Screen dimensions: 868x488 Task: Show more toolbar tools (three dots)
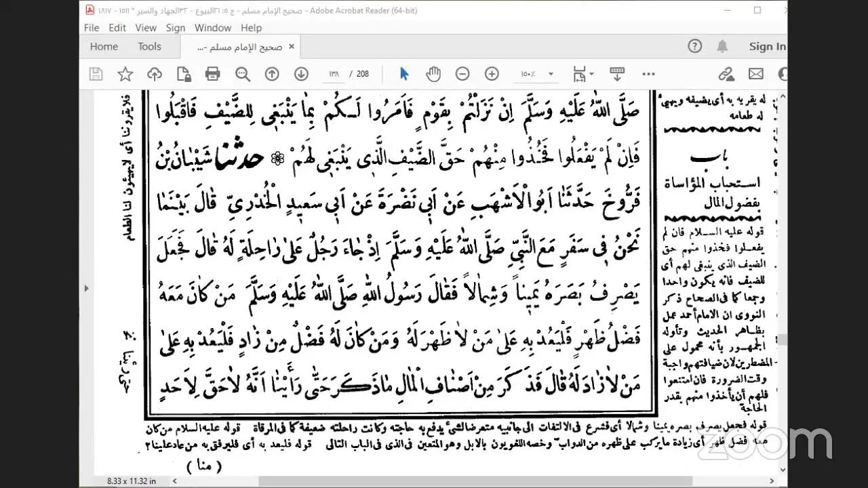[648, 74]
